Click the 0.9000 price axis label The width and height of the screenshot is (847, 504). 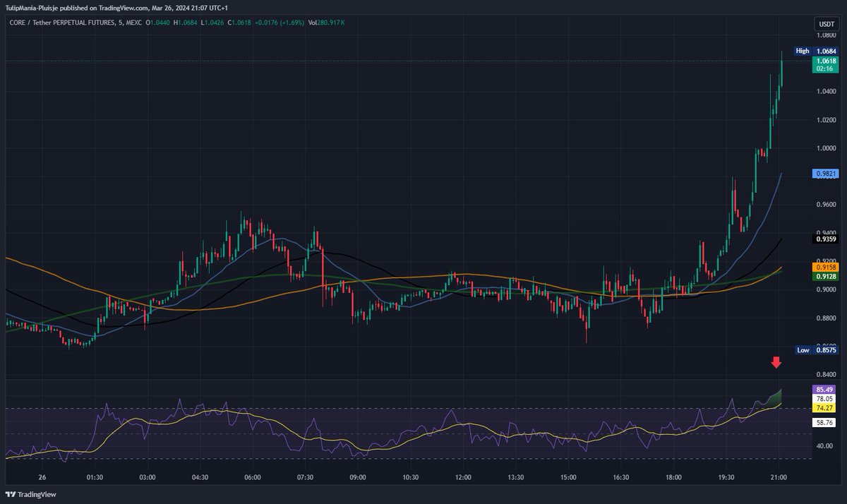click(x=825, y=290)
